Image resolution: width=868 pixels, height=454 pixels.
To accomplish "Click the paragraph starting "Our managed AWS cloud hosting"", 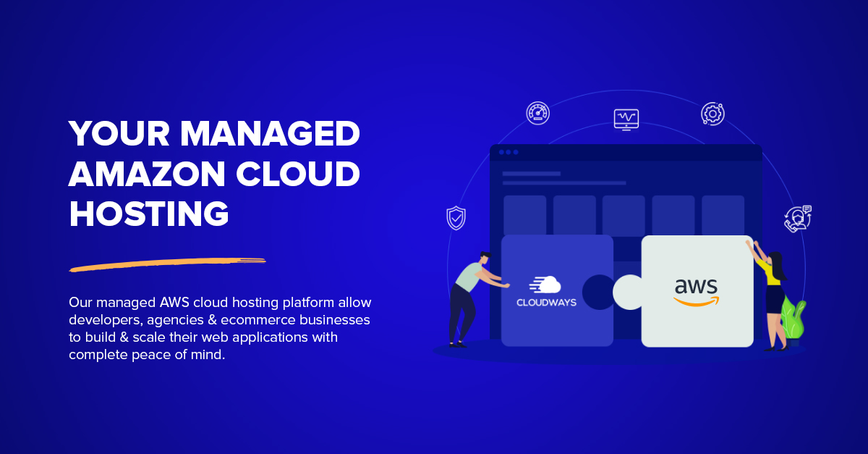I will tap(221, 328).
